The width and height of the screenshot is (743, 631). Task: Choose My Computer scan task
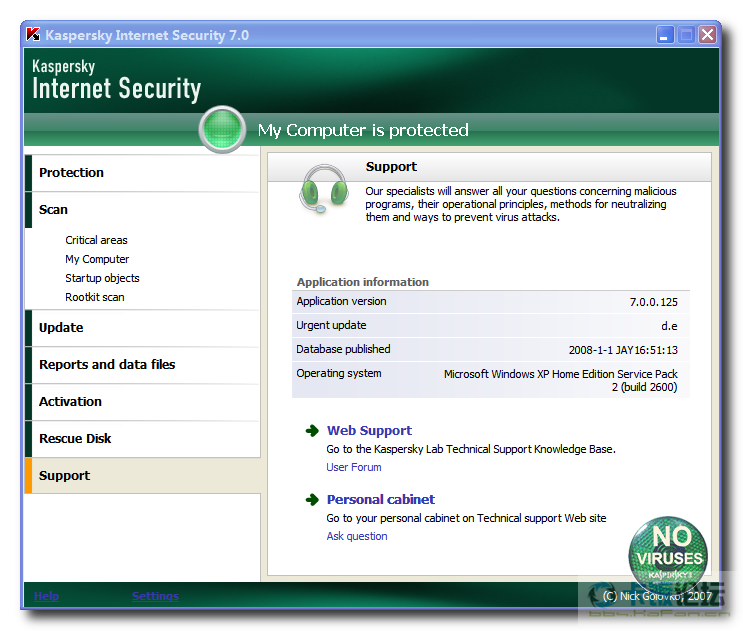click(x=97, y=259)
